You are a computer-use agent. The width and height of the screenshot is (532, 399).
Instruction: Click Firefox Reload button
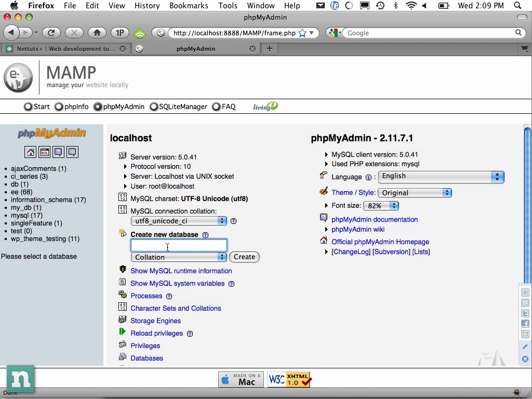[x=51, y=33]
